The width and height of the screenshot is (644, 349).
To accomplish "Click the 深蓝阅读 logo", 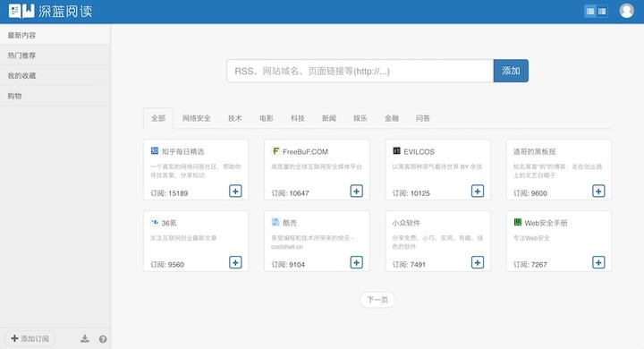I will click(50, 11).
